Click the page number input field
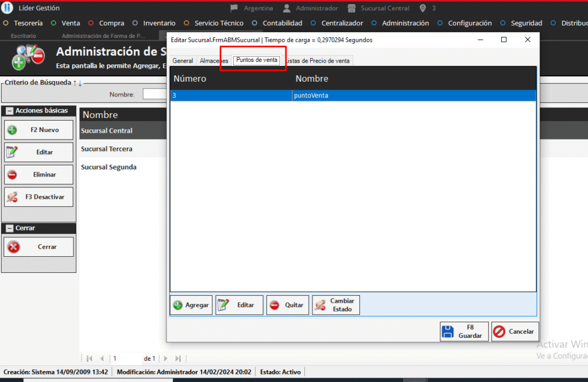This screenshot has width=588, height=382. 125,358
